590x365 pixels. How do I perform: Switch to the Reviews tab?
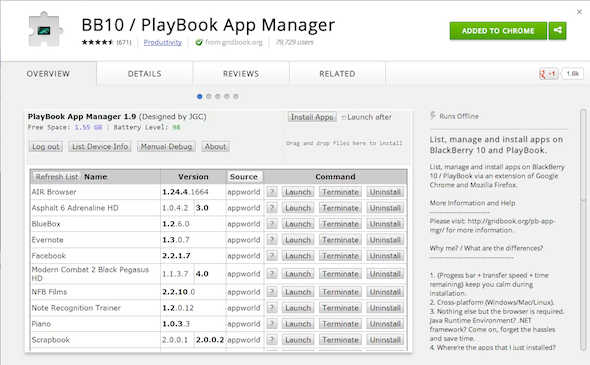click(x=241, y=74)
